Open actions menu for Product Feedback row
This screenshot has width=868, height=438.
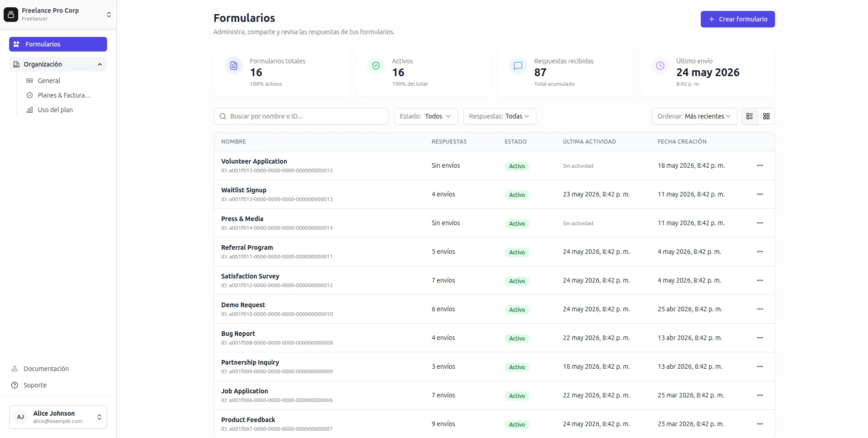[760, 424]
